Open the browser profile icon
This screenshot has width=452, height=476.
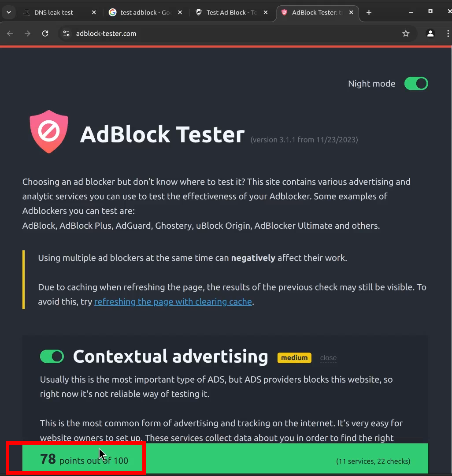point(430,33)
